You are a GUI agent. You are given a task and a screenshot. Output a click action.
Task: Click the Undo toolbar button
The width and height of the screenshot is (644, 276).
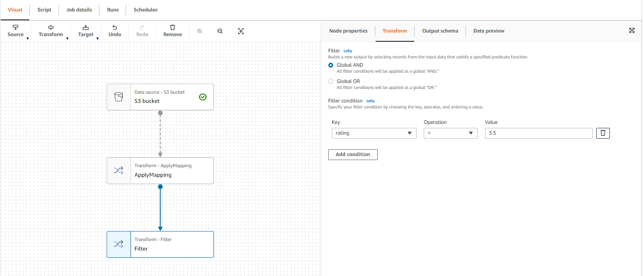pos(115,31)
